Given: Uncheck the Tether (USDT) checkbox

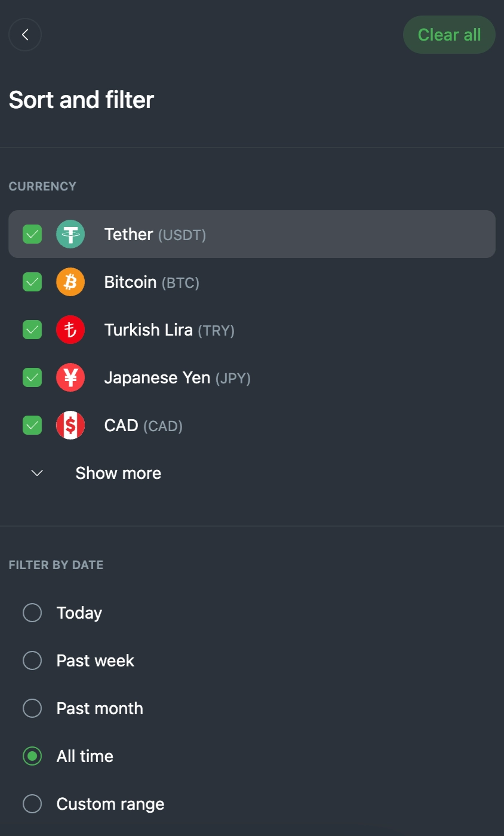Looking at the screenshot, I should pos(32,234).
